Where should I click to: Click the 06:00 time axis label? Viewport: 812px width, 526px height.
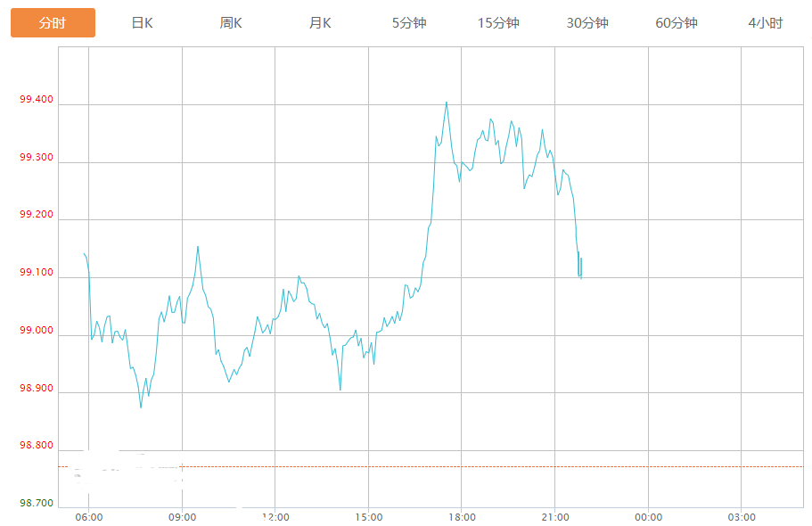tap(89, 517)
